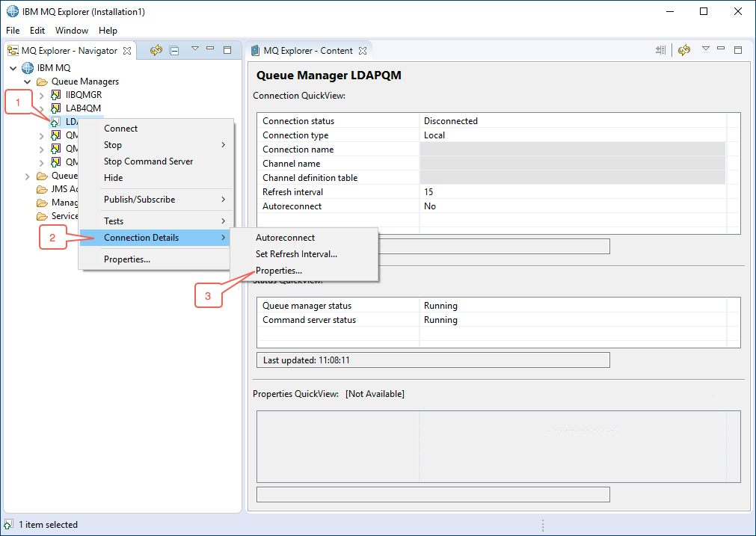Viewport: 756px width, 536px height.
Task: Click the status bar queue manager icon
Action: pos(8,525)
